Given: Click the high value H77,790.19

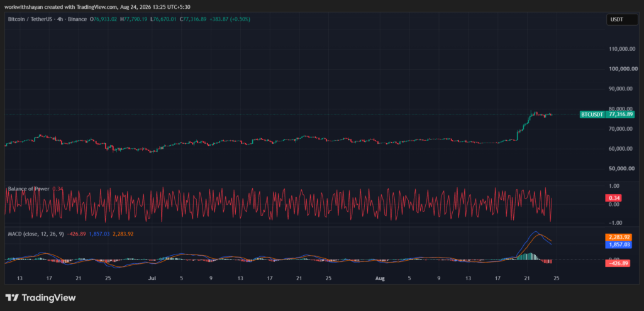Looking at the screenshot, I should (x=133, y=19).
